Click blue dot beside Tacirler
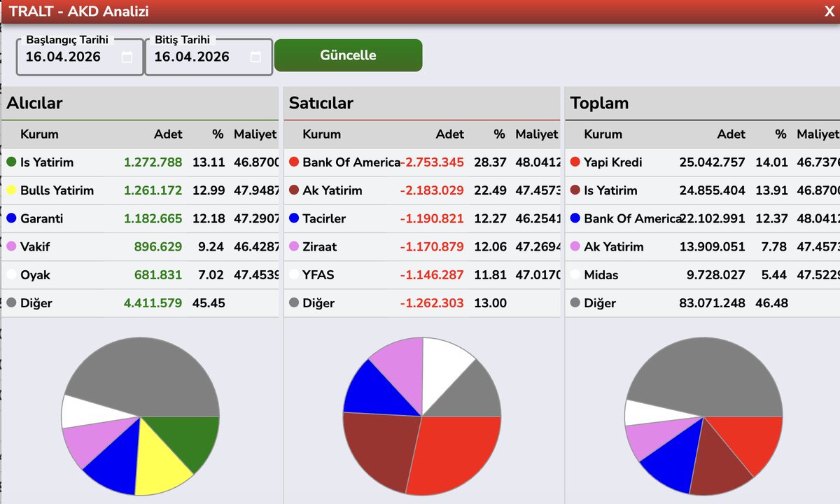 pos(294,218)
